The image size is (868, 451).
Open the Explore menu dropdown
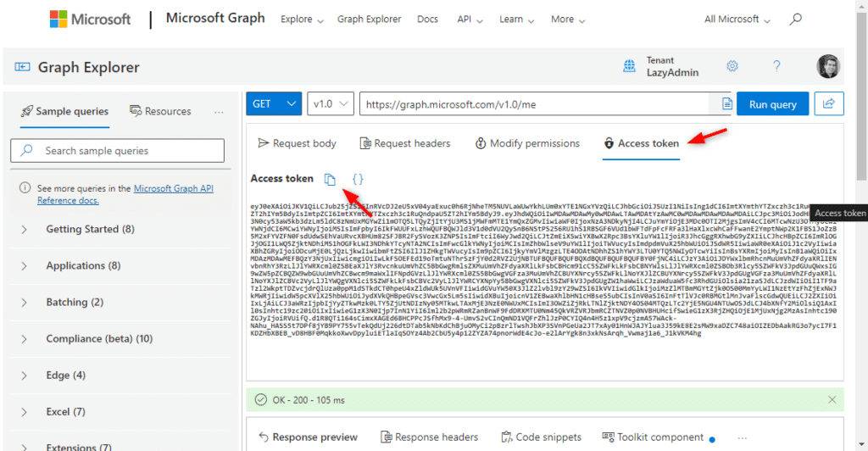302,19
